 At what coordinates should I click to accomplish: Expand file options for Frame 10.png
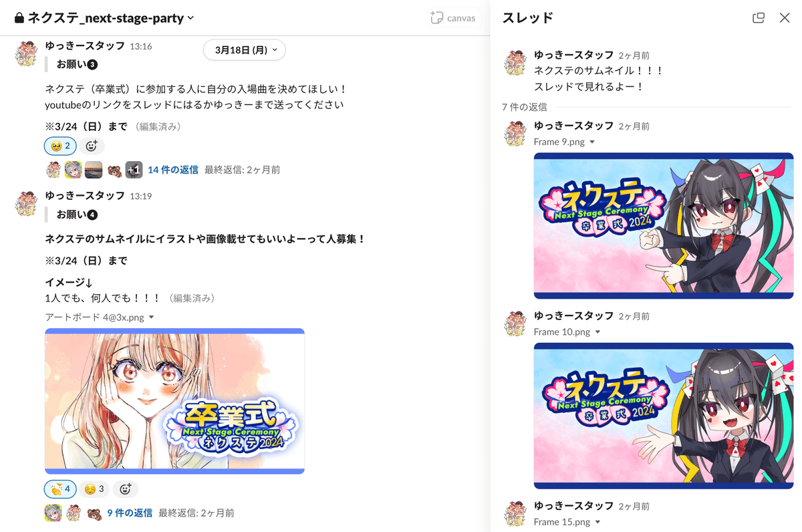point(597,332)
